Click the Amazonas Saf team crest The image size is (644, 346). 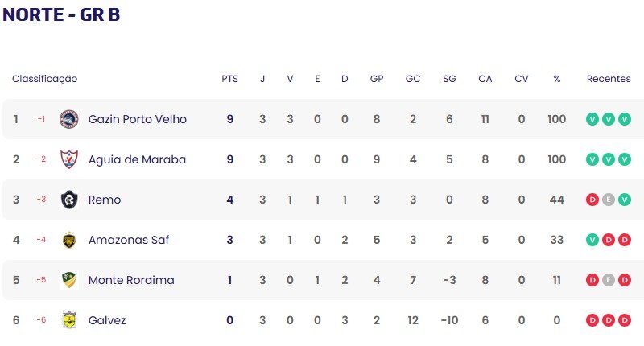click(x=69, y=240)
